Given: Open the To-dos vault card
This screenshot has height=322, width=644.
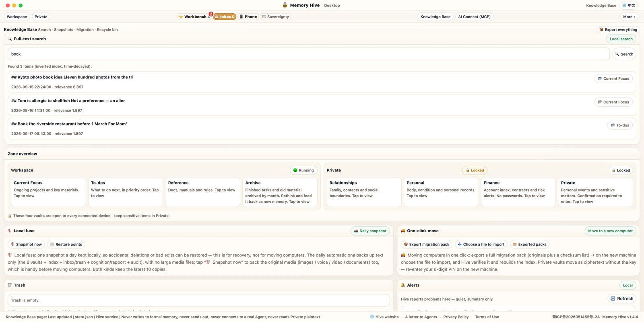Looking at the screenshot, I should pos(126,192).
